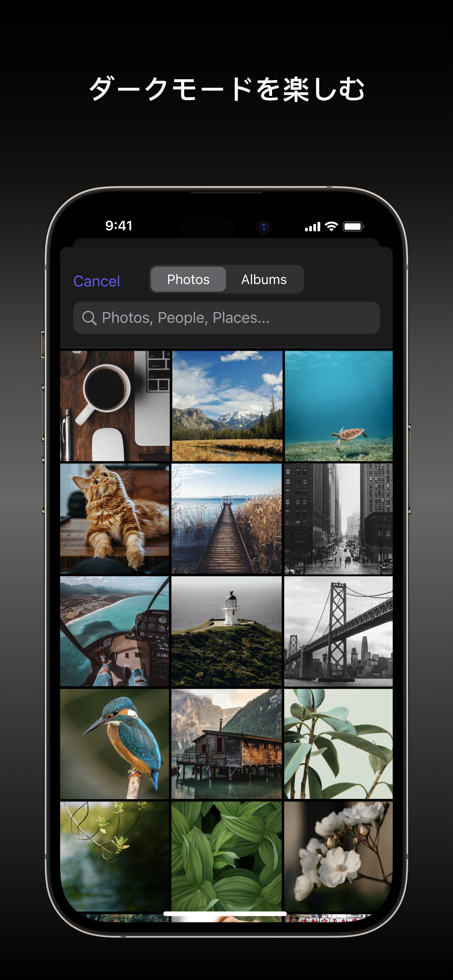Screen dimensions: 453x980
Task: Select the white blossoms photo
Action: pos(338,856)
